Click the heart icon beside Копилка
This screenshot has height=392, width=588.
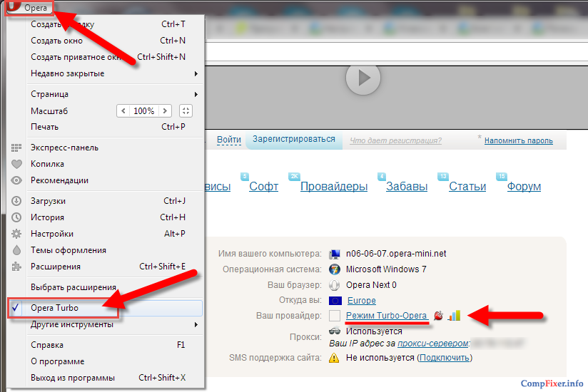tap(16, 164)
